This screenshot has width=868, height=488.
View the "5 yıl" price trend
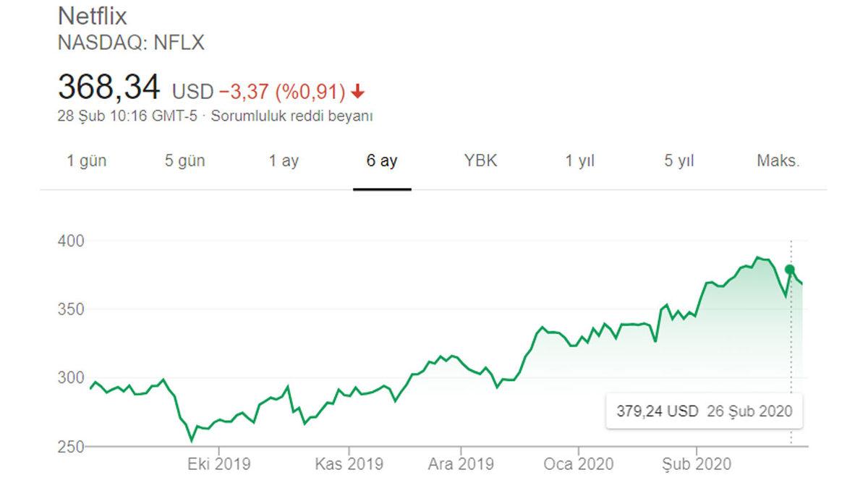point(678,161)
